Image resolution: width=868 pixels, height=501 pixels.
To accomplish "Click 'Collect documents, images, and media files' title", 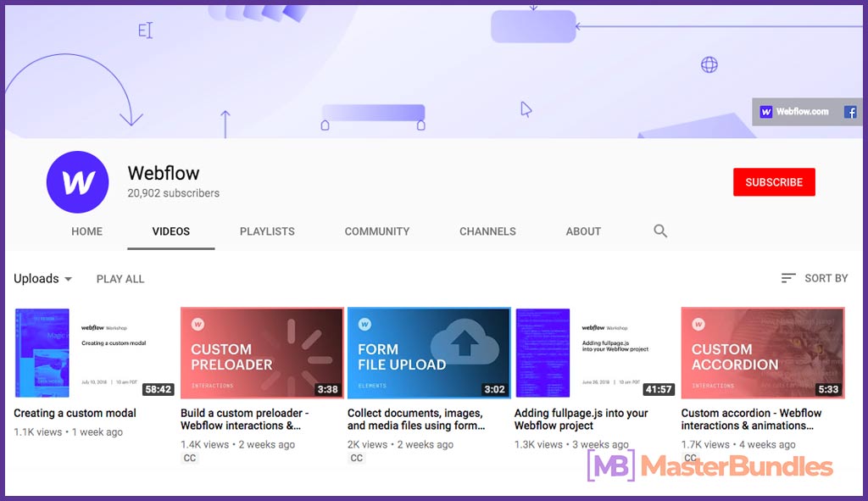I will [416, 419].
